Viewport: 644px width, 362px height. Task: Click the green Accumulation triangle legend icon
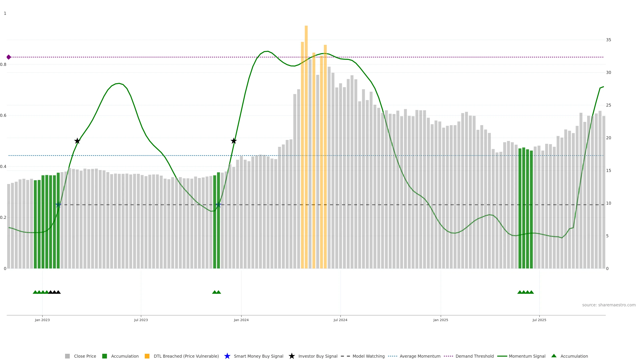pos(554,356)
